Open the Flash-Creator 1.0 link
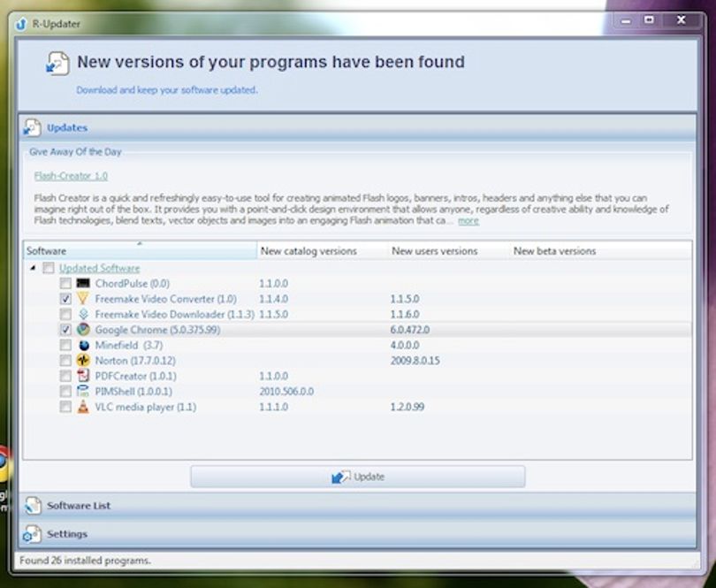The width and height of the screenshot is (716, 588). click(x=71, y=176)
